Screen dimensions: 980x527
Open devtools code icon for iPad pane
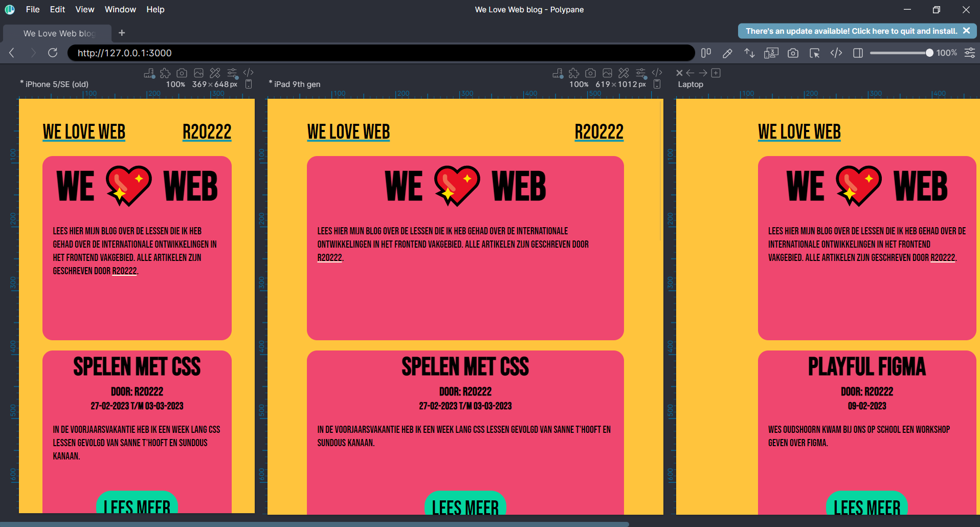point(657,73)
